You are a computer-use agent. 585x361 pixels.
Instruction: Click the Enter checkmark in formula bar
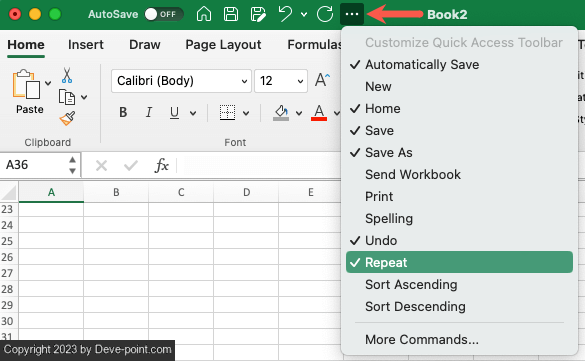coord(131,165)
